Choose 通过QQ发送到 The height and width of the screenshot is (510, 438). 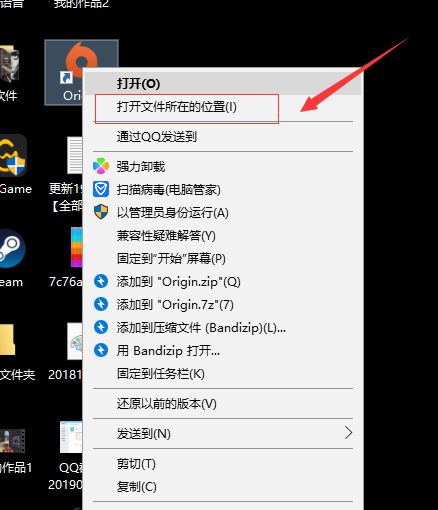(223, 137)
